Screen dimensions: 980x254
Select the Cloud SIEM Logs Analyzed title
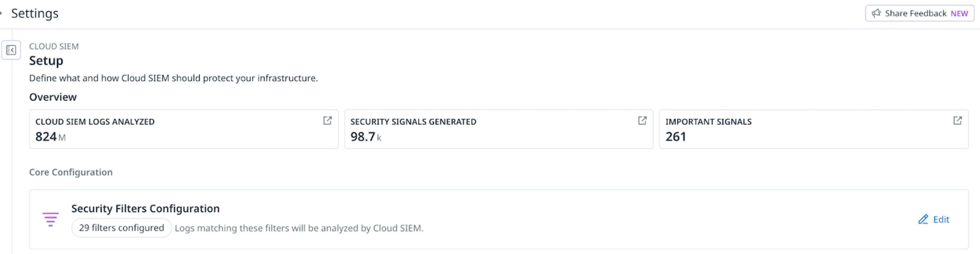pyautogui.click(x=95, y=122)
